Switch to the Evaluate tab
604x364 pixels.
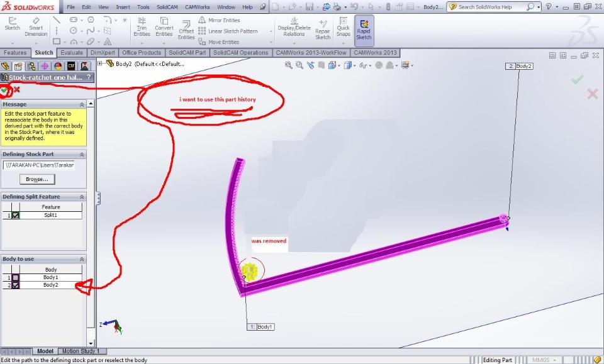coord(72,53)
